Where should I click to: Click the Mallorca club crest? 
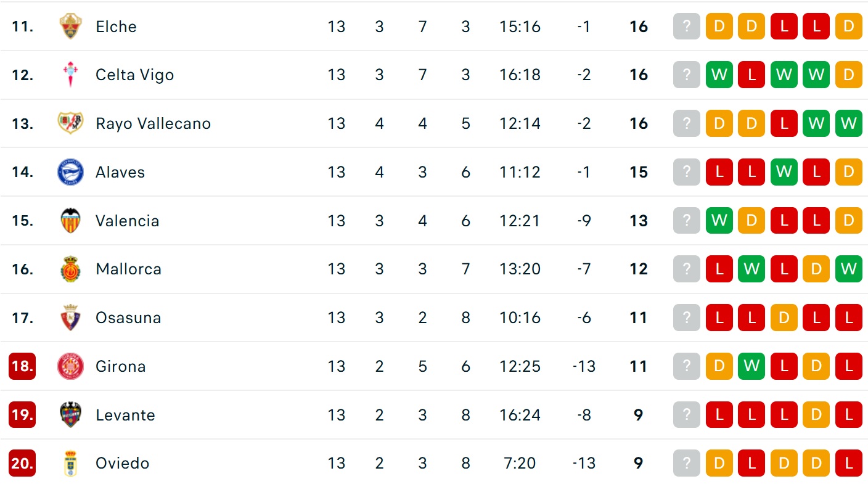[x=70, y=269]
